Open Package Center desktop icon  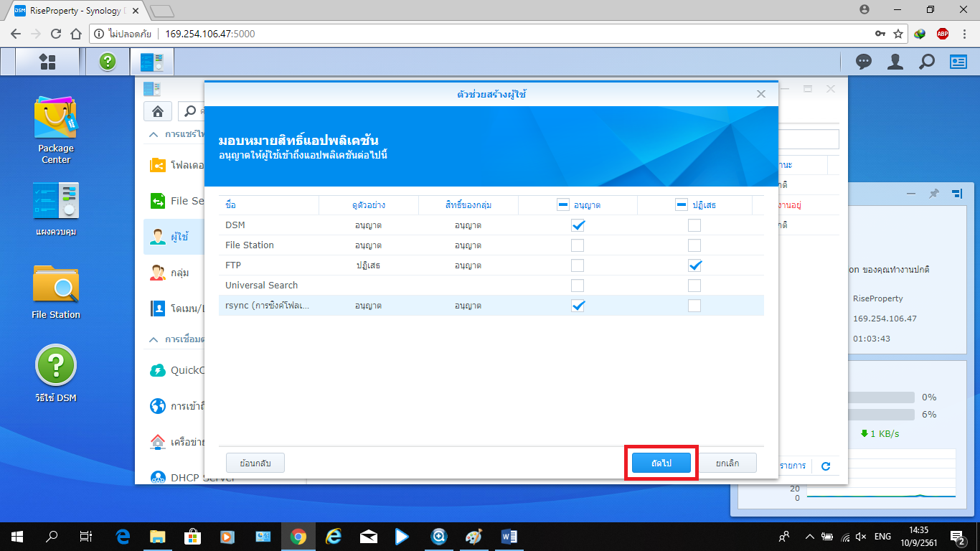pos(55,130)
